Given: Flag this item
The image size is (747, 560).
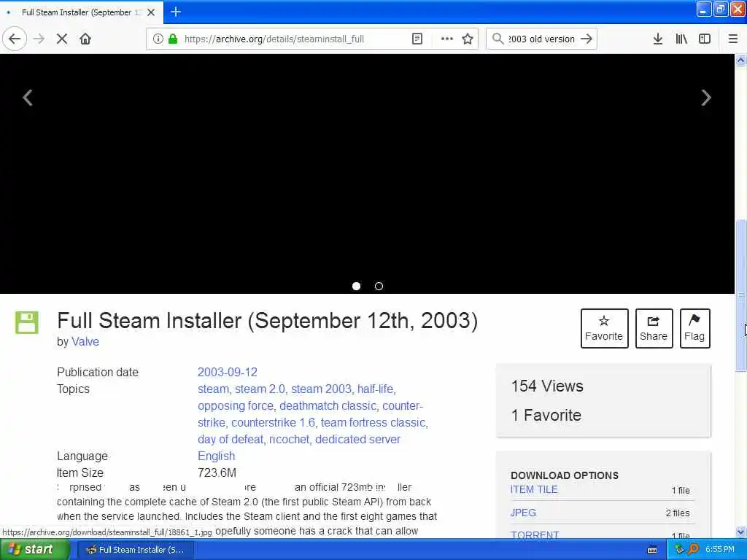Looking at the screenshot, I should pos(694,328).
